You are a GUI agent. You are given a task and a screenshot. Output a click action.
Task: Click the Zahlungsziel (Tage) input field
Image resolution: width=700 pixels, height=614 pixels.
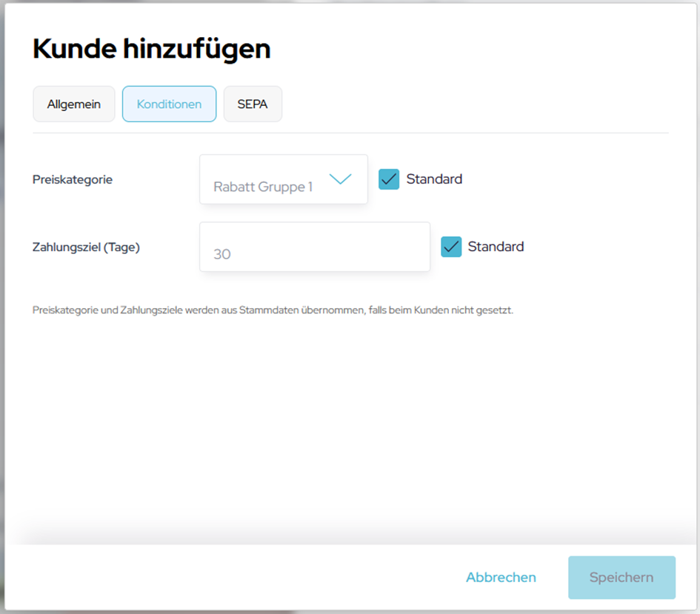pos(315,247)
